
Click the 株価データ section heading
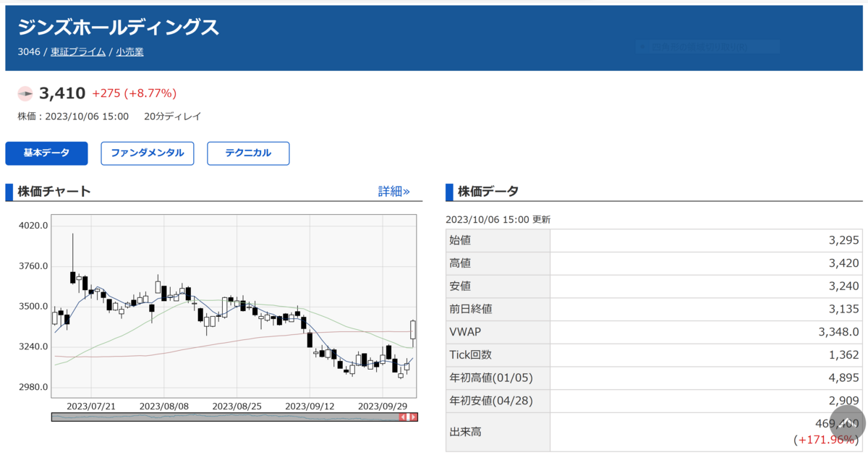tap(488, 192)
